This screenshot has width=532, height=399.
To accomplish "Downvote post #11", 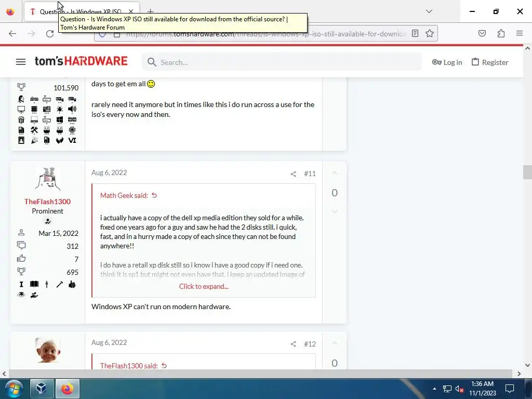I will [x=335, y=211].
